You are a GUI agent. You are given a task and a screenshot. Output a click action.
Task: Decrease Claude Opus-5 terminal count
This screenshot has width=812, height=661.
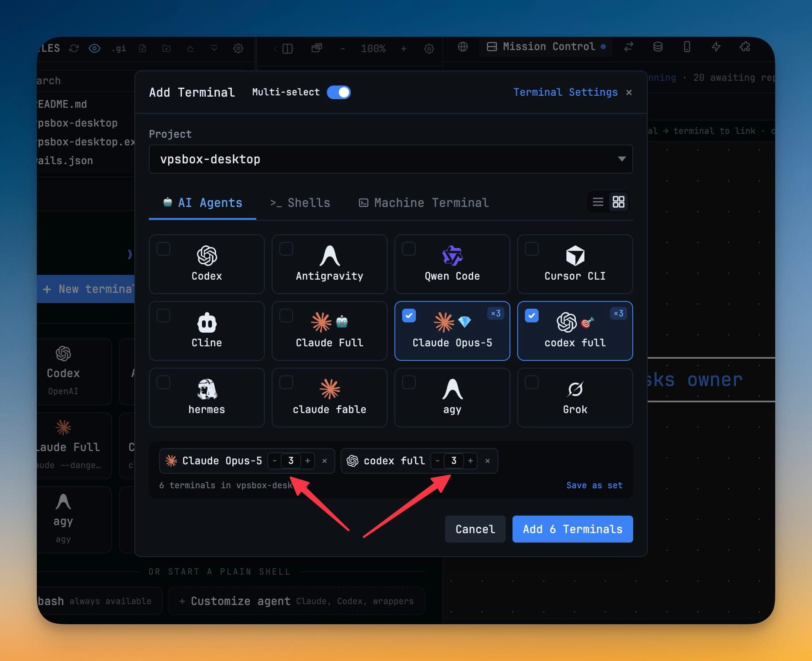click(275, 461)
